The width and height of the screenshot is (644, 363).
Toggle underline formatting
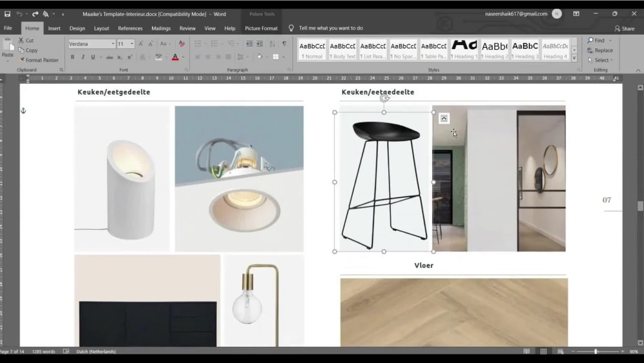point(93,57)
